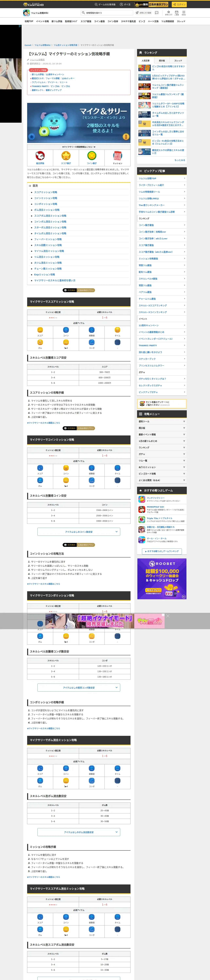
Task: Click the Game8 logo in header
Action: click(34, 5)
